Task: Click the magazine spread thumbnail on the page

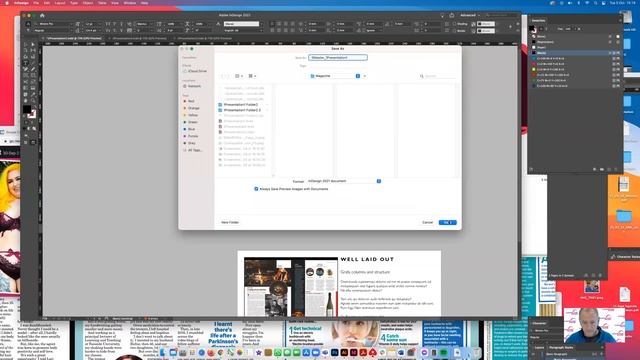Action: [291, 287]
